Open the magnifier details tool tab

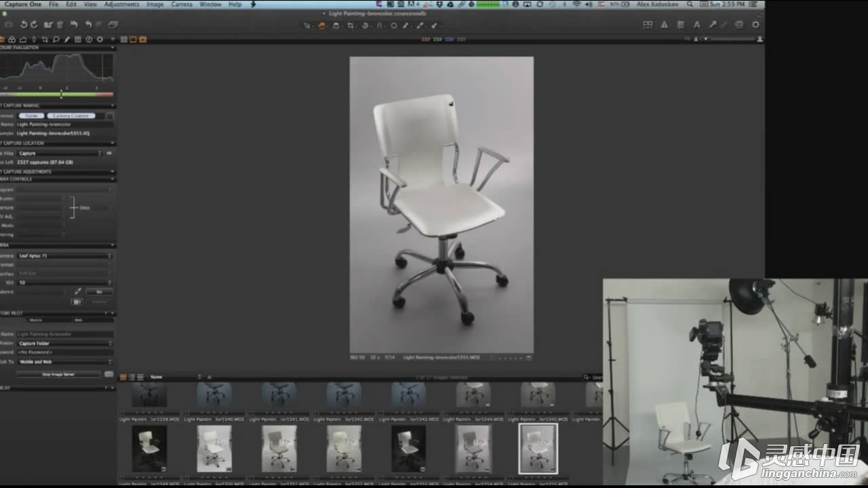56,39
